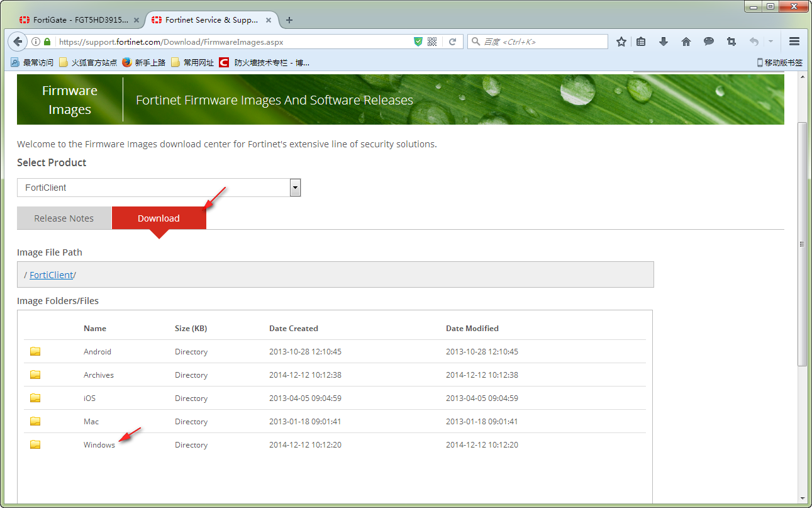Open downloads arrow icon
This screenshot has width=812, height=508.
tap(664, 42)
